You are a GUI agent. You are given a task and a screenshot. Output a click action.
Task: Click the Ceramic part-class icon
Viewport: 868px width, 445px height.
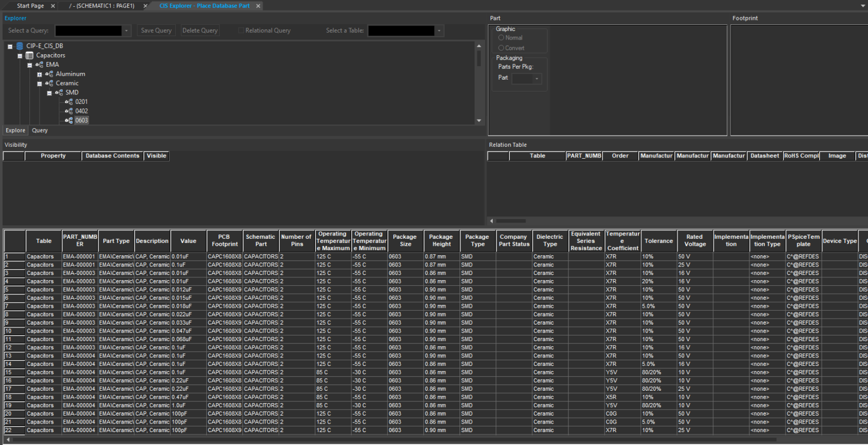[49, 83]
